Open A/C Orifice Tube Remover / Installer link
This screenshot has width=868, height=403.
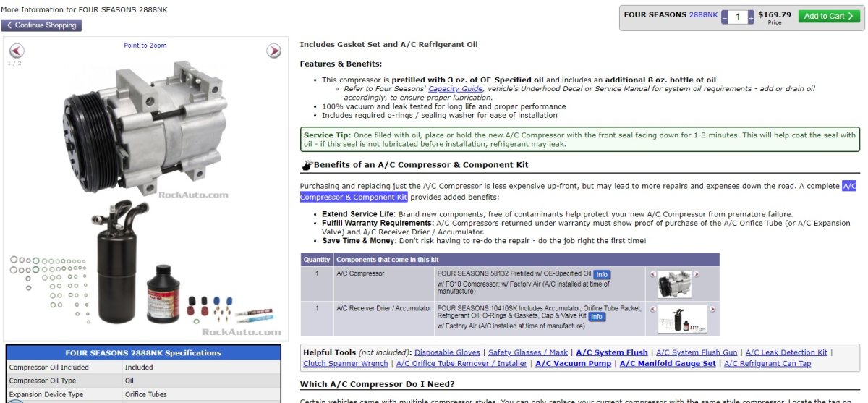(x=461, y=363)
